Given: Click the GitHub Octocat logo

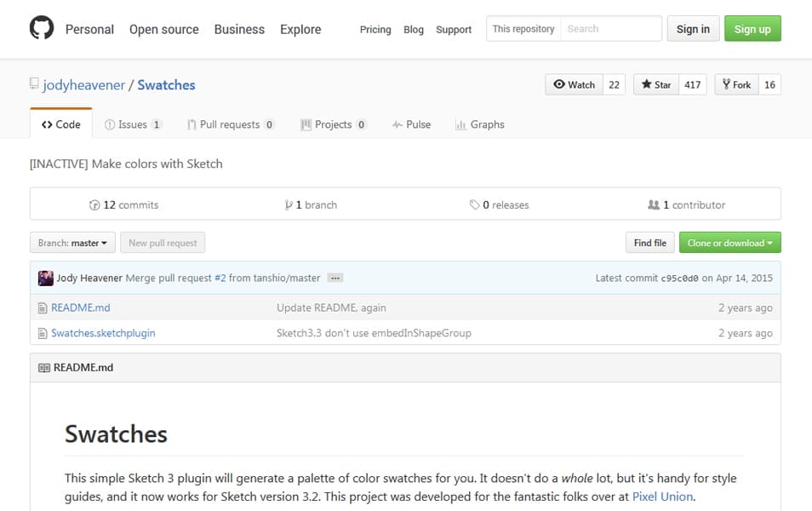Looking at the screenshot, I should click(41, 29).
